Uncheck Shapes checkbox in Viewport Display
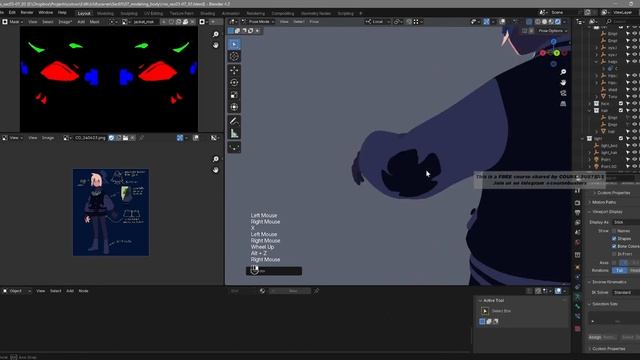 click(x=614, y=239)
